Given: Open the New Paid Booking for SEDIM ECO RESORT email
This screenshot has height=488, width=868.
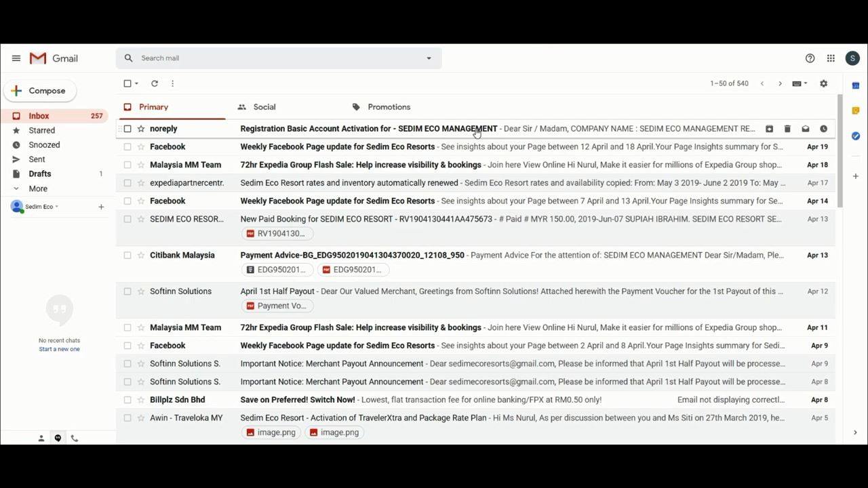Looking at the screenshot, I should [475, 228].
